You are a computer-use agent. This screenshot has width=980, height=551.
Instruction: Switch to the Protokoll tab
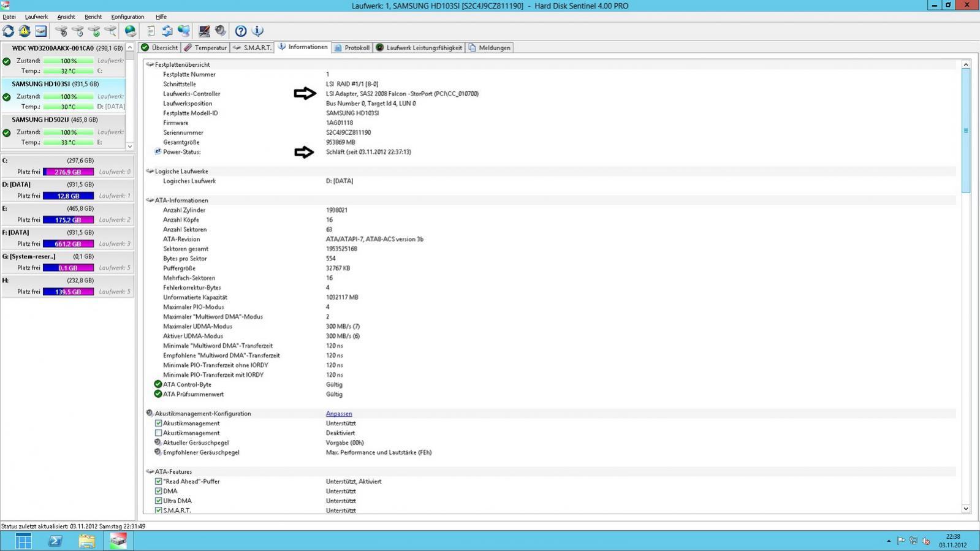(352, 48)
